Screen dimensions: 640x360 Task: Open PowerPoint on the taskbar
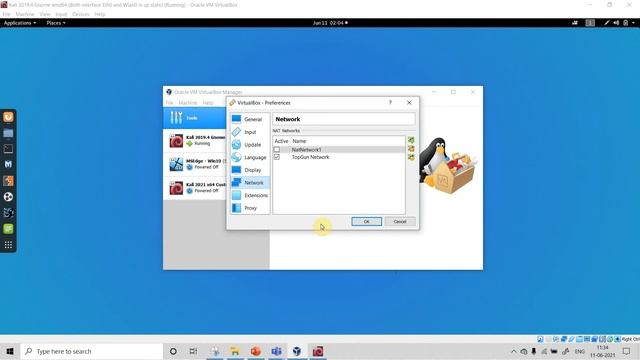(256, 351)
